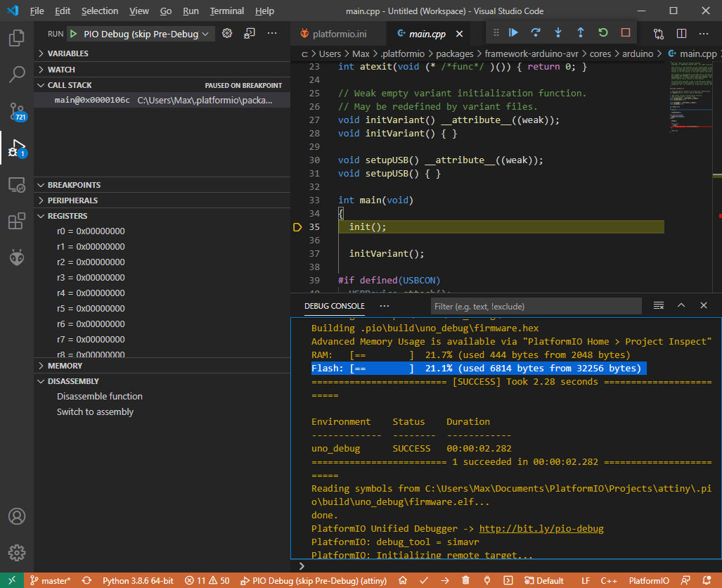Image resolution: width=722 pixels, height=588 pixels.
Task: Click Disassemble function
Action: pos(99,396)
